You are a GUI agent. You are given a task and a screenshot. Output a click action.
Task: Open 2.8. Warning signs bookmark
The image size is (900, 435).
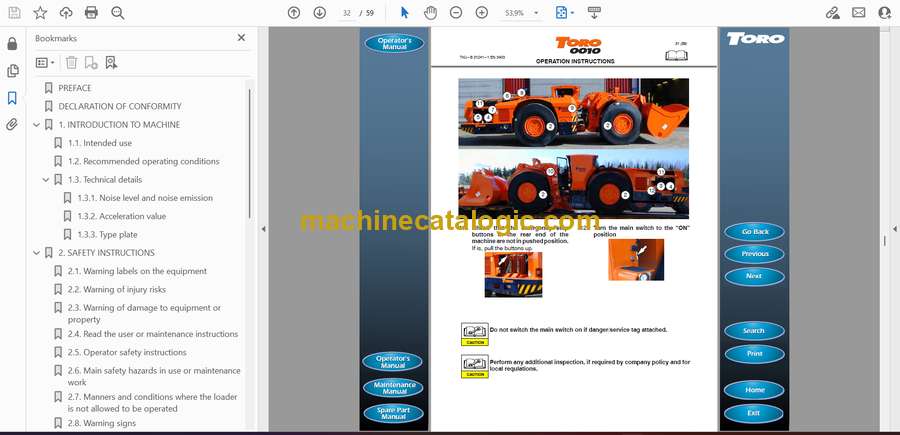click(102, 423)
